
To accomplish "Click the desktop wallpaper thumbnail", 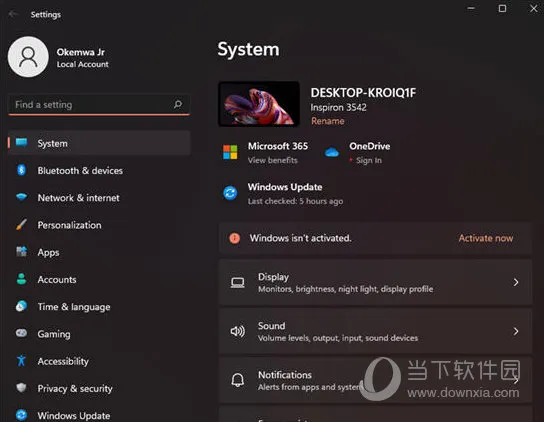I will [x=259, y=104].
